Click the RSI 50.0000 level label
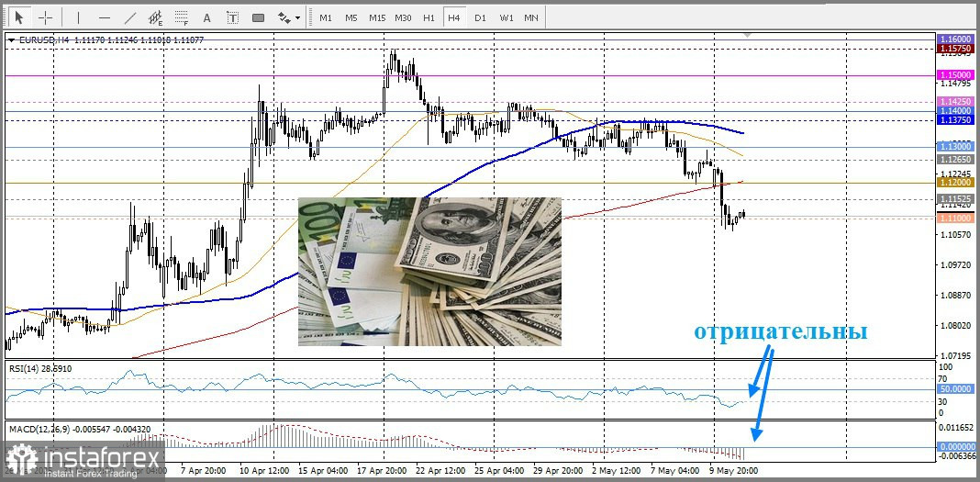Viewport: 980px width, 482px height. (x=955, y=389)
